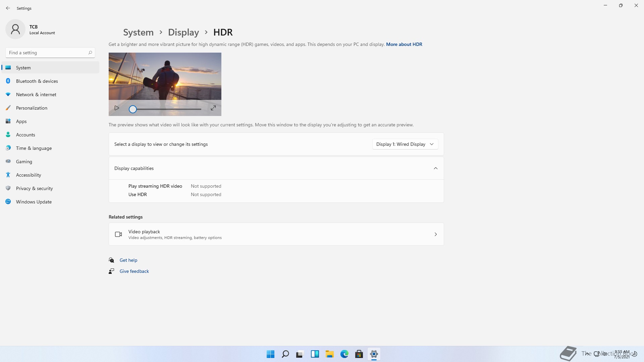Open Privacy & security shield icon
The width and height of the screenshot is (644, 362).
(x=8, y=188)
